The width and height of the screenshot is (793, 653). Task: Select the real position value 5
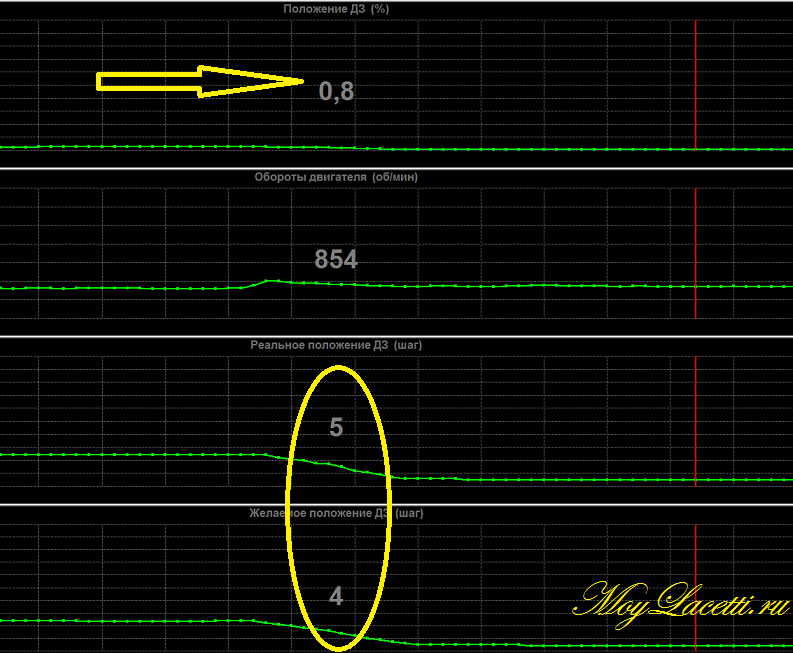pos(336,428)
